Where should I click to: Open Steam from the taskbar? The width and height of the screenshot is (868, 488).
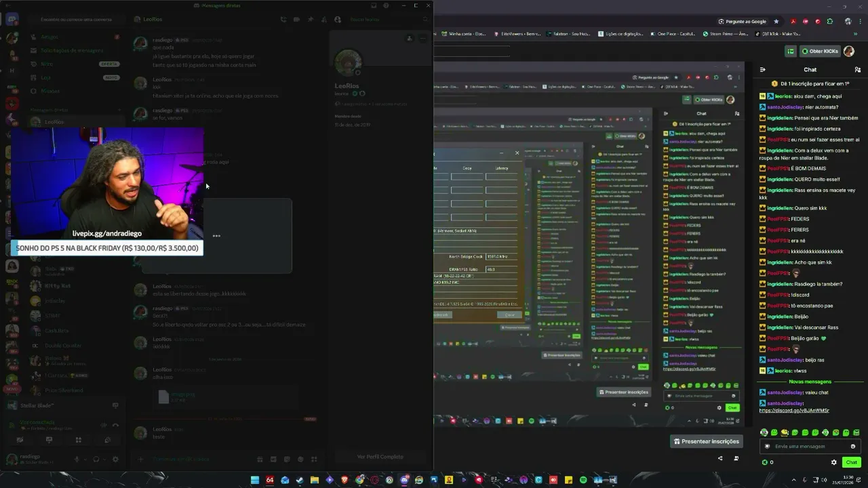(300, 480)
